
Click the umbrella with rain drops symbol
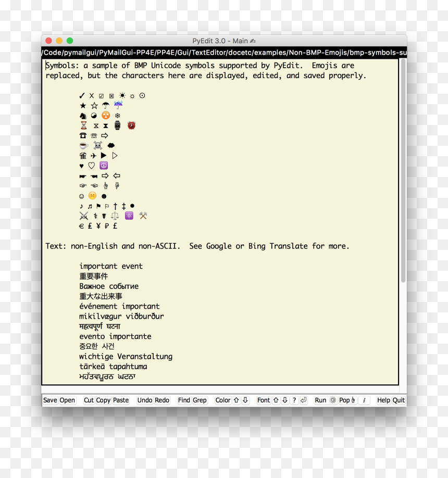pos(118,105)
